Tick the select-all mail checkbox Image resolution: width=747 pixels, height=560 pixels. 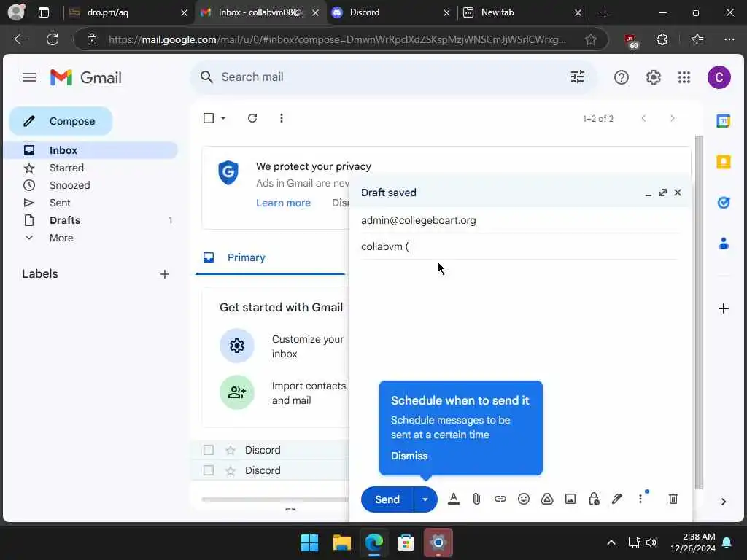tap(209, 118)
